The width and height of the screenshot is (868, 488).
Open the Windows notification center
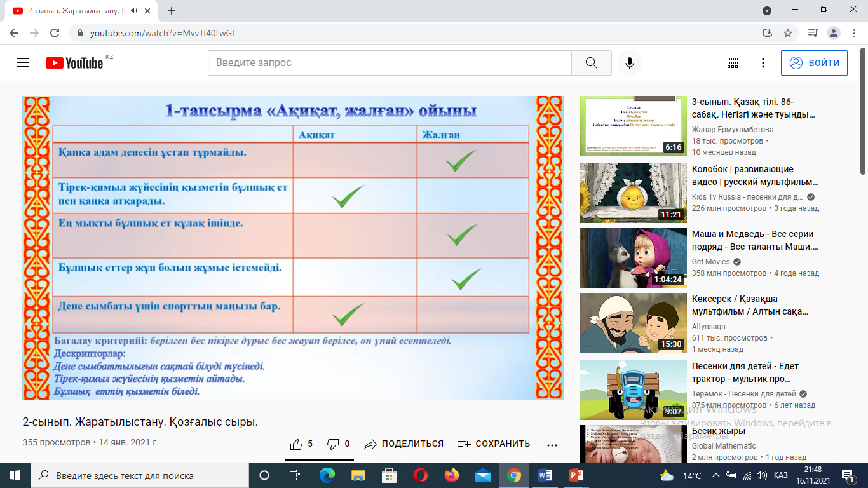click(x=848, y=475)
